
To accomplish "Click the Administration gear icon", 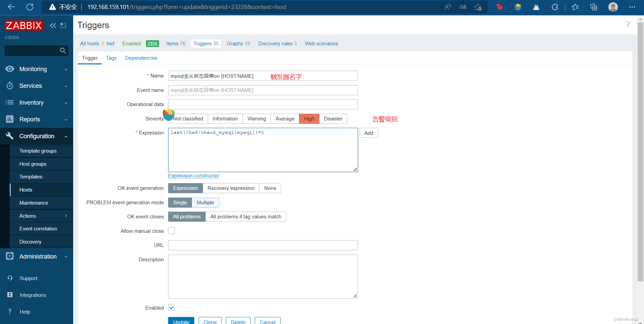I will [x=10, y=256].
